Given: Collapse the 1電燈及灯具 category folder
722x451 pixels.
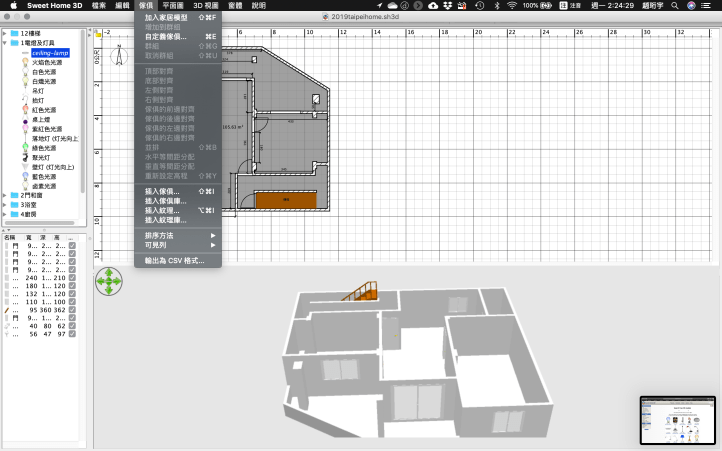Looking at the screenshot, I should pyautogui.click(x=4, y=44).
